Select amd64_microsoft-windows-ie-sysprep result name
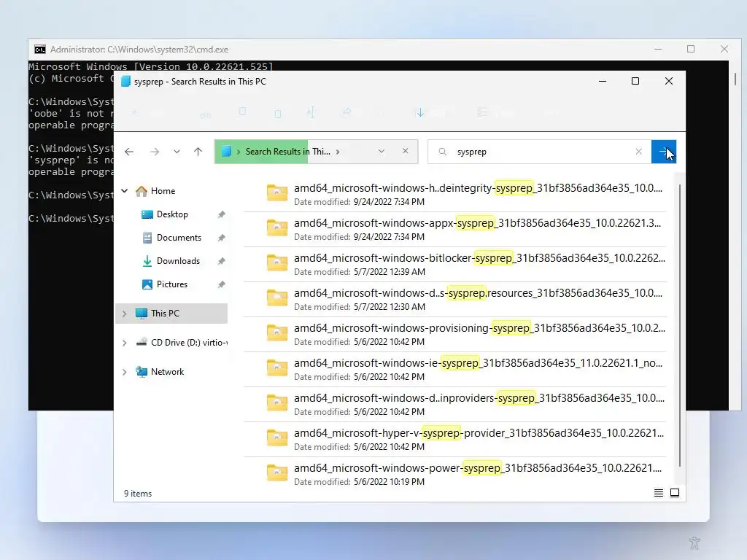Image resolution: width=747 pixels, height=560 pixels. pyautogui.click(x=478, y=363)
